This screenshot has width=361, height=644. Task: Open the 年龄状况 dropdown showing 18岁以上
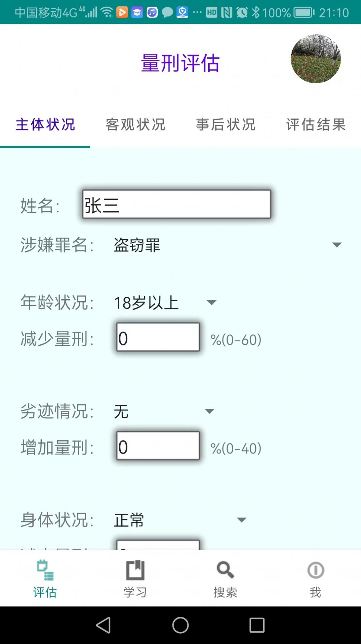click(165, 303)
